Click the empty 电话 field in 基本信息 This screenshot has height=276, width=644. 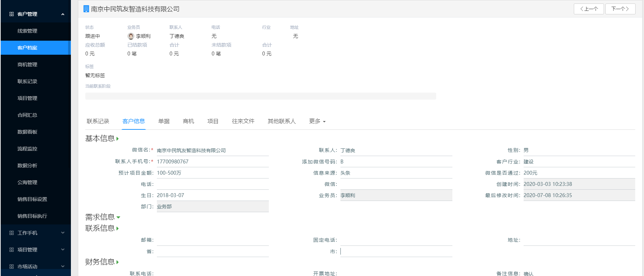(213, 184)
